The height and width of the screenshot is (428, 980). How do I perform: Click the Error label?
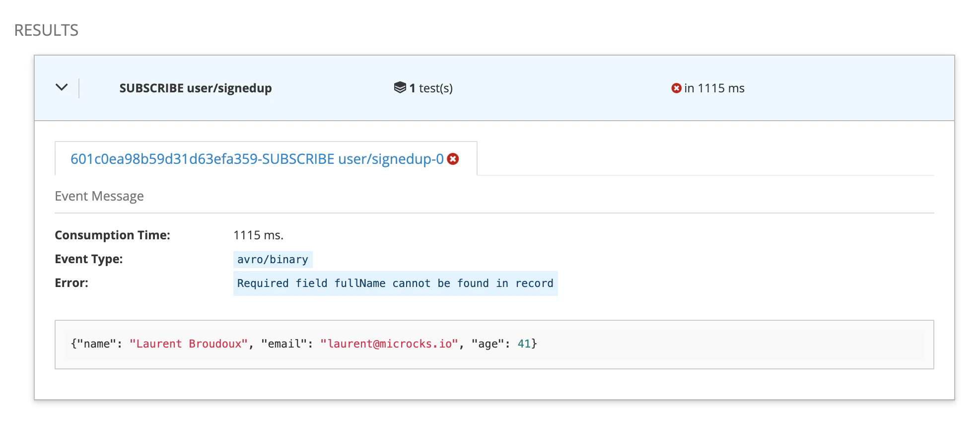point(71,283)
